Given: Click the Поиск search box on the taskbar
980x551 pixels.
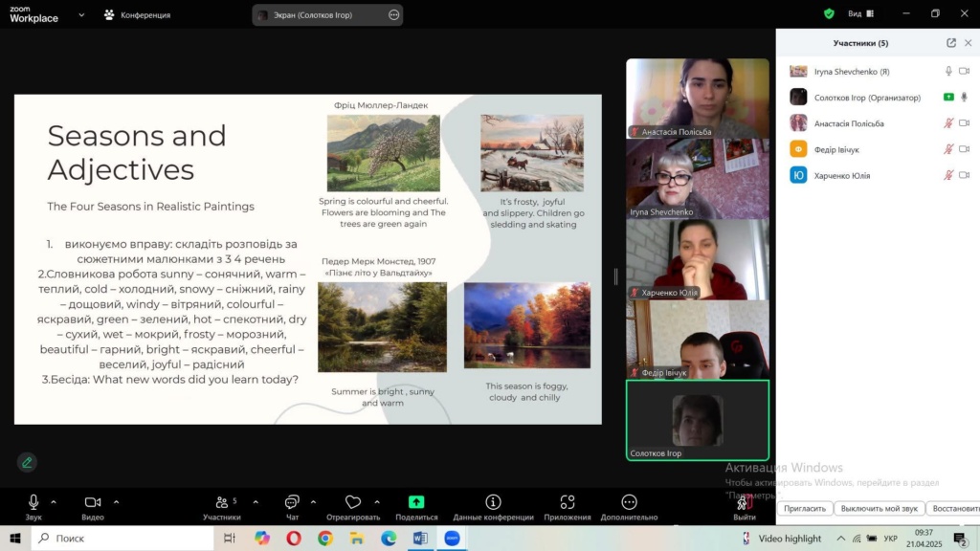Looking at the screenshot, I should pos(122,538).
